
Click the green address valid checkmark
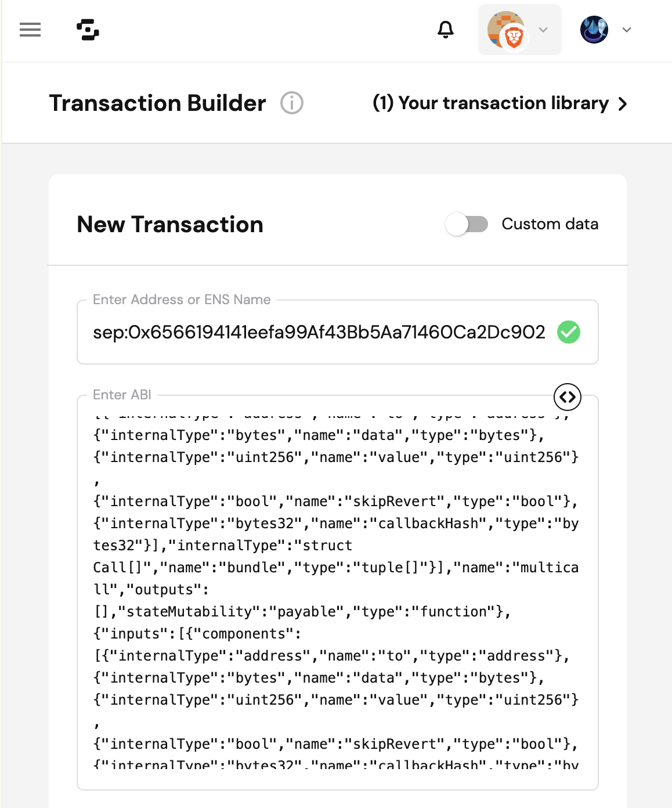(569, 332)
